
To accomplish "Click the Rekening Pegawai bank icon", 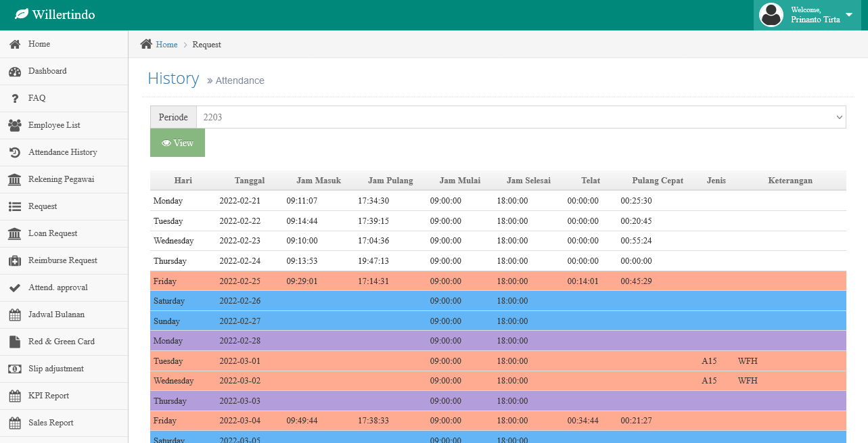I will (14, 179).
